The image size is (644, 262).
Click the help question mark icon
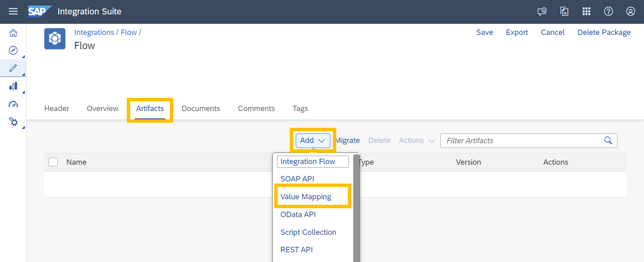point(608,11)
